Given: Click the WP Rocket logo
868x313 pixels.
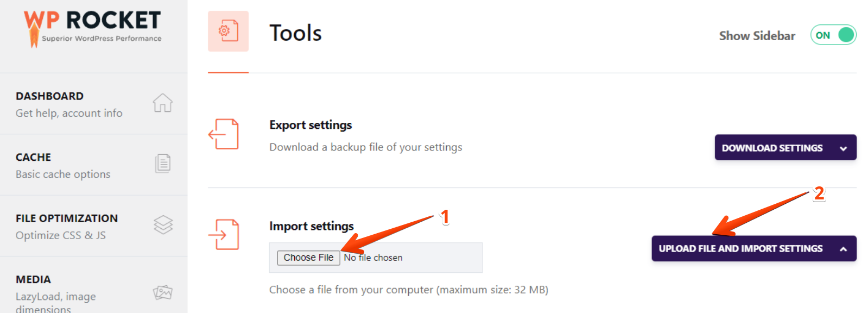Looking at the screenshot, I should (93, 28).
